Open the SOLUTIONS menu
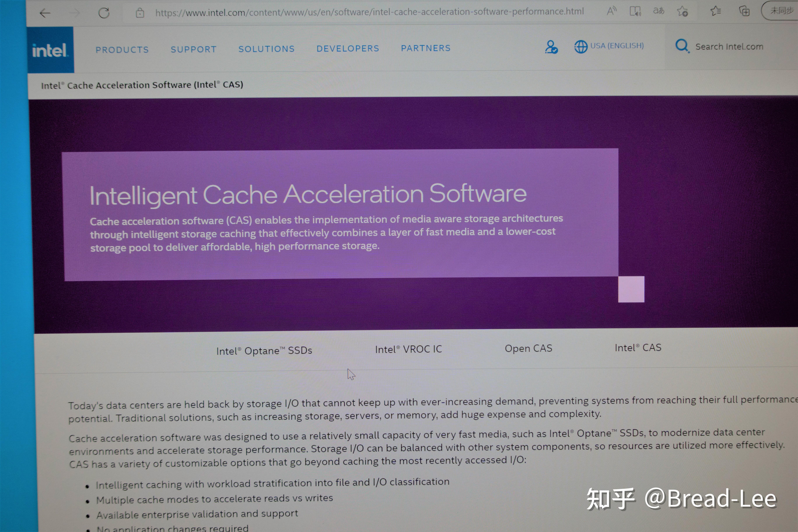Screen dimensions: 798x532 [266, 49]
